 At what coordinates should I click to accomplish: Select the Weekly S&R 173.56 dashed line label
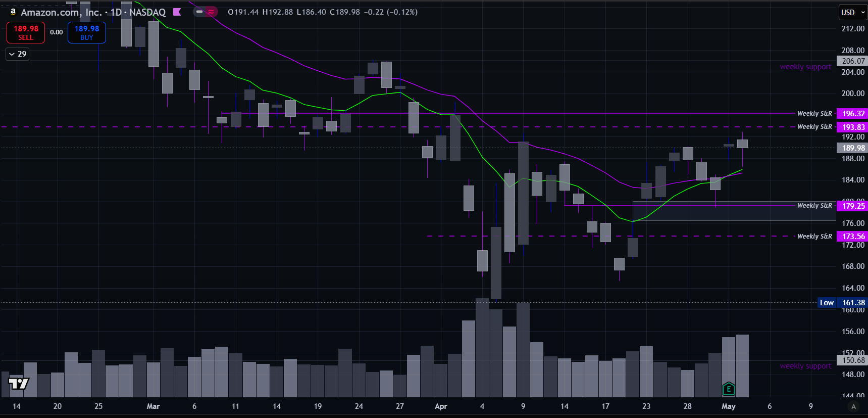(x=814, y=237)
